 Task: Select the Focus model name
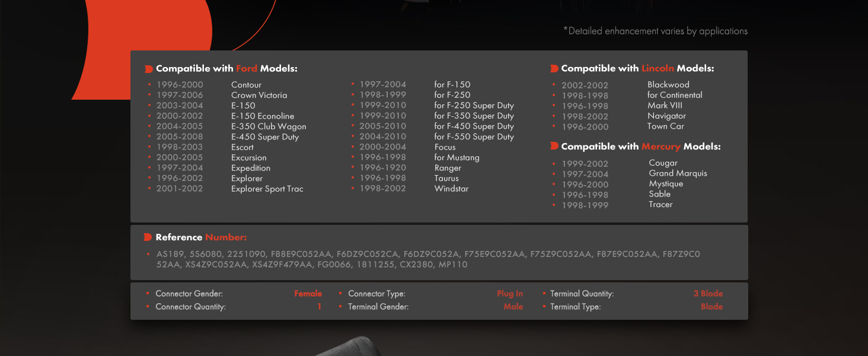tap(445, 147)
